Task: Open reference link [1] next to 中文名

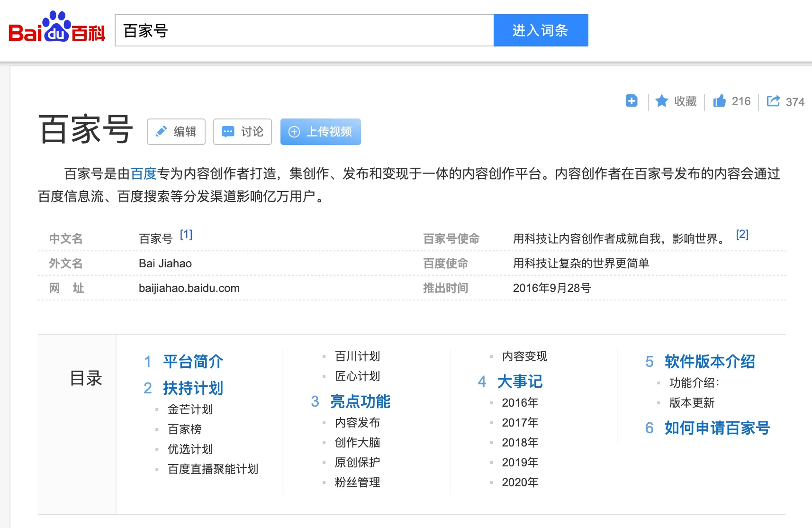Action: tap(186, 235)
